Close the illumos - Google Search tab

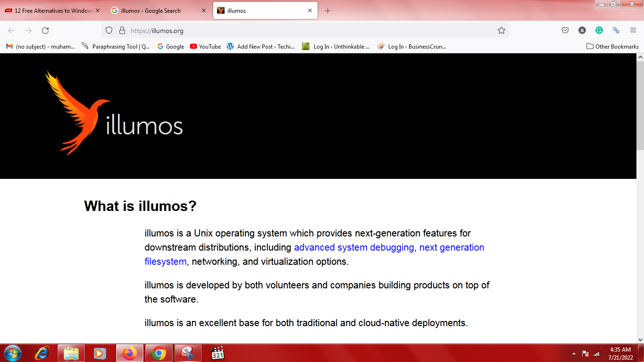point(204,11)
